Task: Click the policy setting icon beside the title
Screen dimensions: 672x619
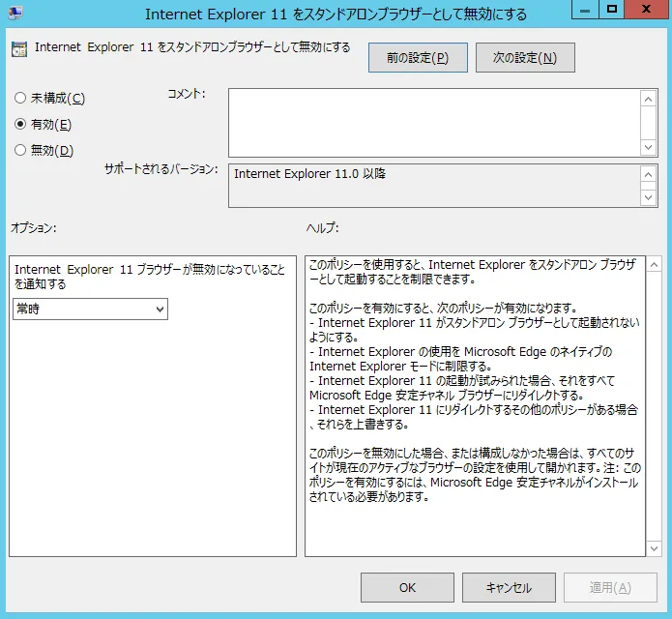Action: click(18, 48)
